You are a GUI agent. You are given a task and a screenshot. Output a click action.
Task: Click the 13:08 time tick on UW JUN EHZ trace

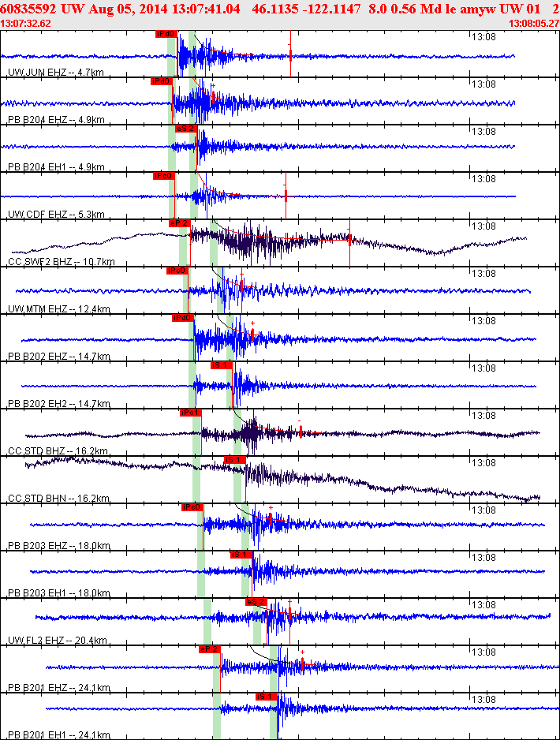click(x=483, y=37)
